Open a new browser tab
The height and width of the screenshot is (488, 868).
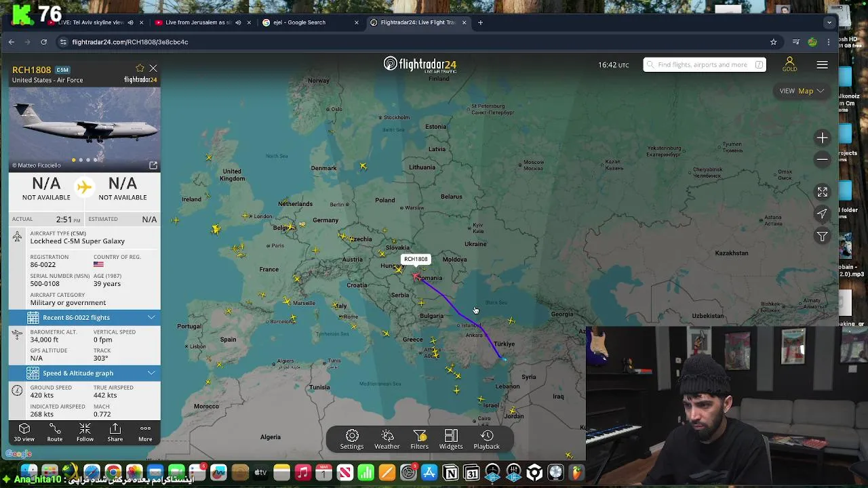pos(480,22)
